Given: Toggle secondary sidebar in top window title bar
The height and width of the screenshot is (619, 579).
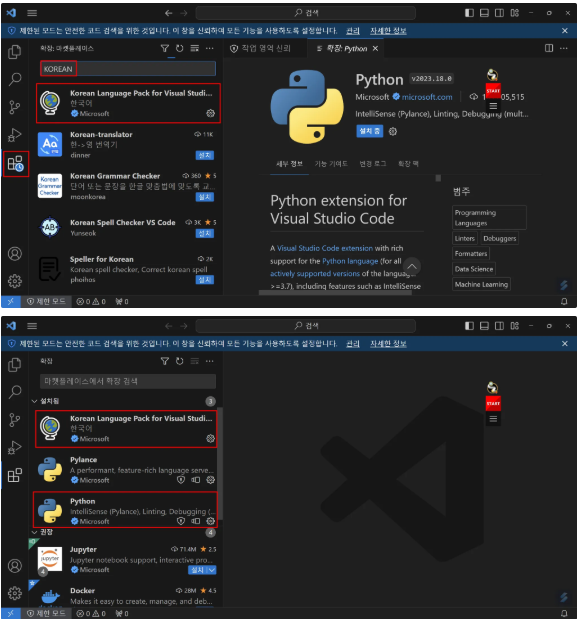Looking at the screenshot, I should coord(499,13).
